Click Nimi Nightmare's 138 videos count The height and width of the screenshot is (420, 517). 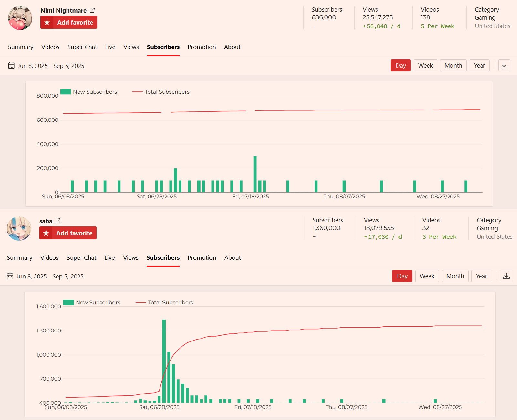pyautogui.click(x=425, y=17)
